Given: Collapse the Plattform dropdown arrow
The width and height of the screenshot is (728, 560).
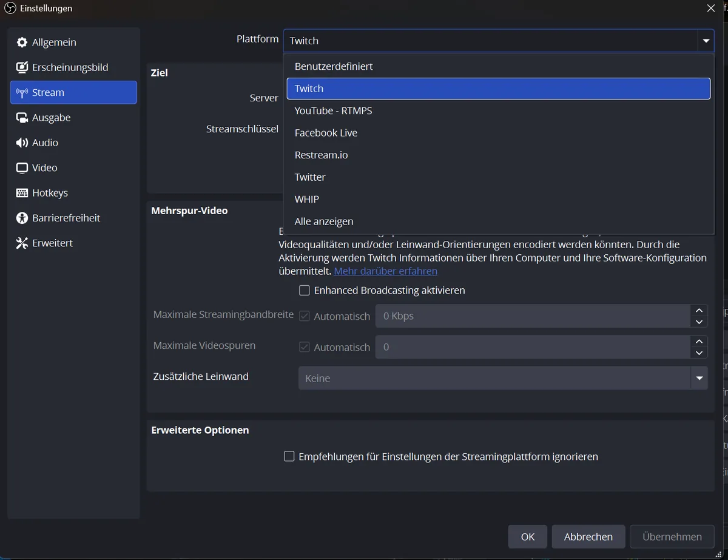Looking at the screenshot, I should click(x=706, y=41).
